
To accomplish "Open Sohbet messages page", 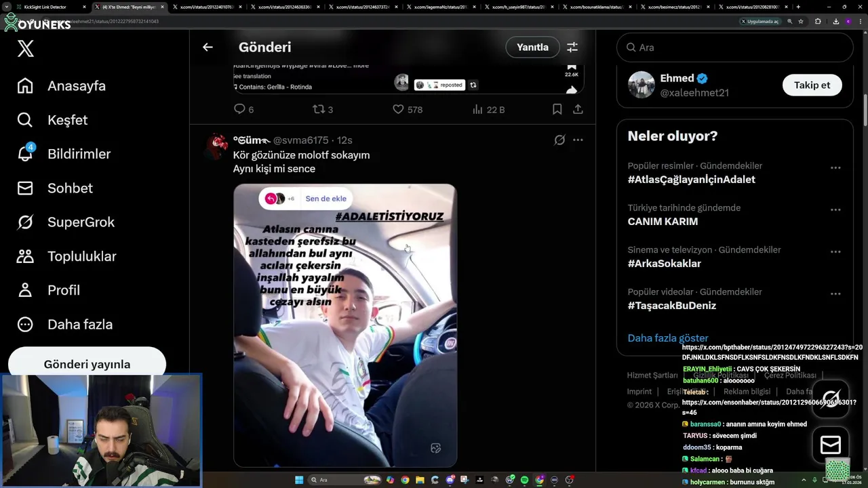I will click(54, 188).
